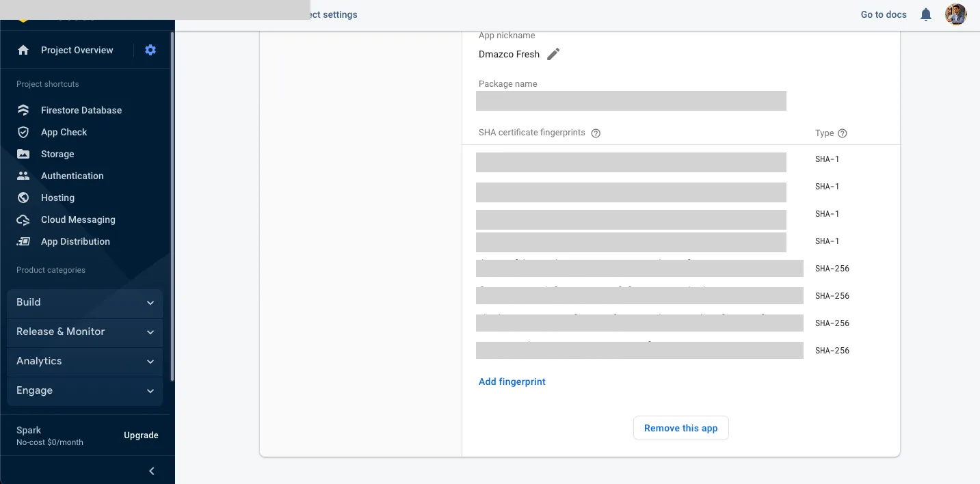Click the App Distribution icon
The height and width of the screenshot is (484, 980).
(23, 241)
